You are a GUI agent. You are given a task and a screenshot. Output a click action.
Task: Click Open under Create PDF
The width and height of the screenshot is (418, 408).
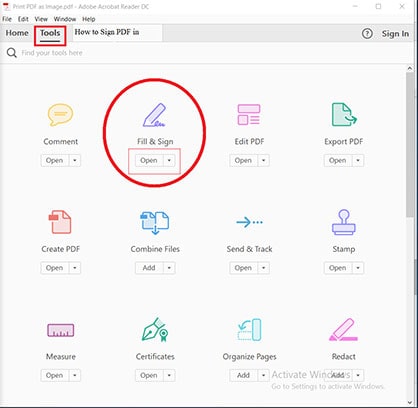pos(55,268)
